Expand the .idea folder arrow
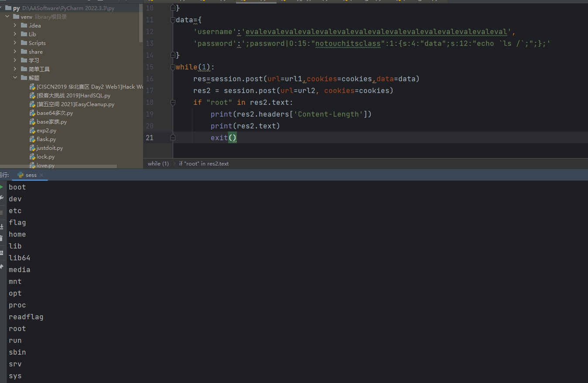 click(15, 25)
